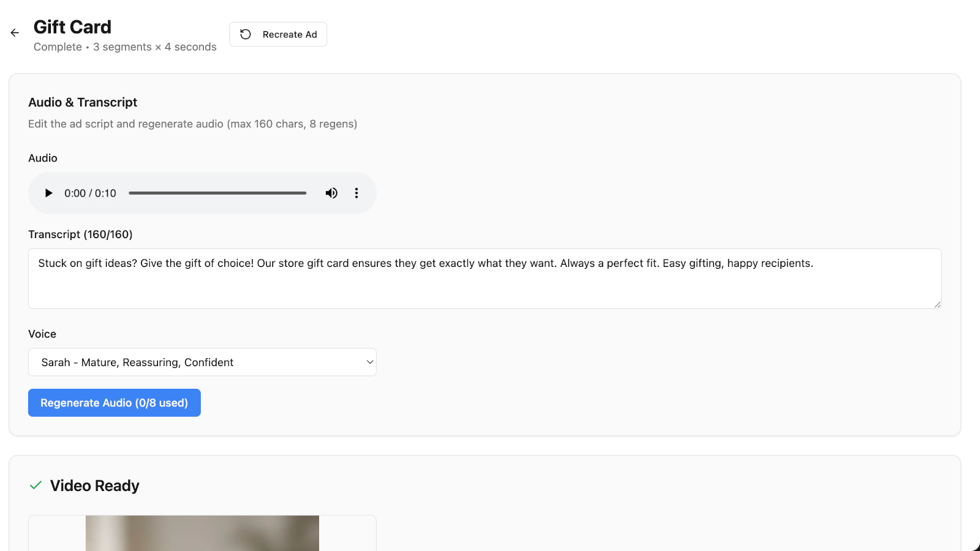The image size is (980, 551).
Task: Click the 0:00 / 0:10 time display
Action: click(x=90, y=193)
